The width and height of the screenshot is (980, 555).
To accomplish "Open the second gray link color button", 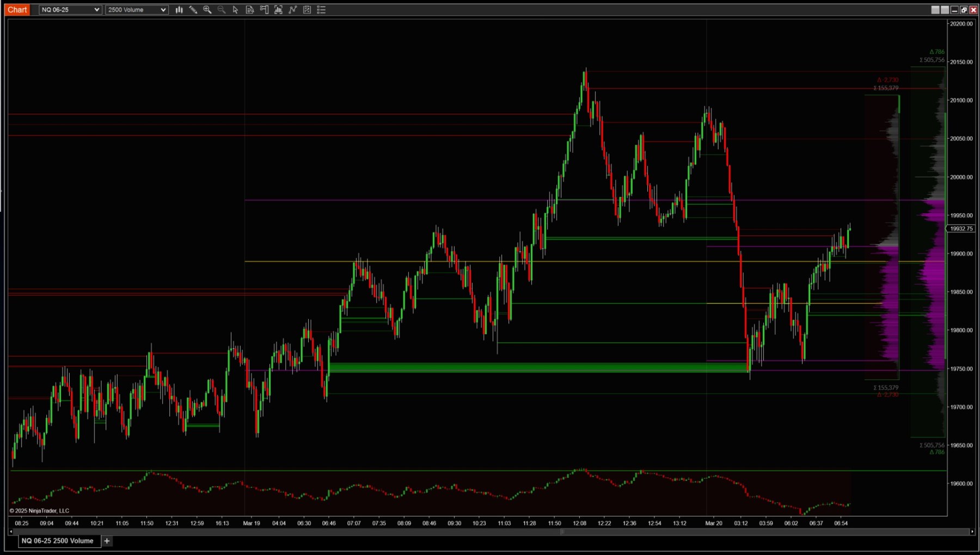I will (945, 10).
